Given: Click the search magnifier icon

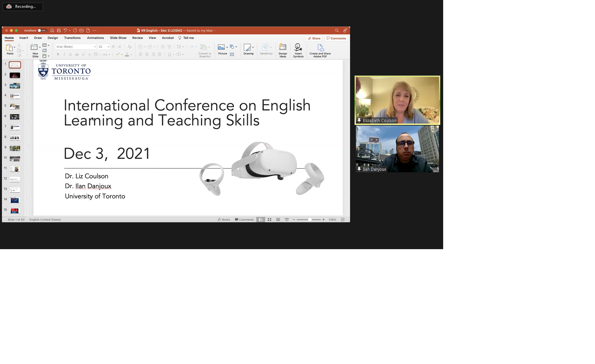Looking at the screenshot, I should coord(337,30).
